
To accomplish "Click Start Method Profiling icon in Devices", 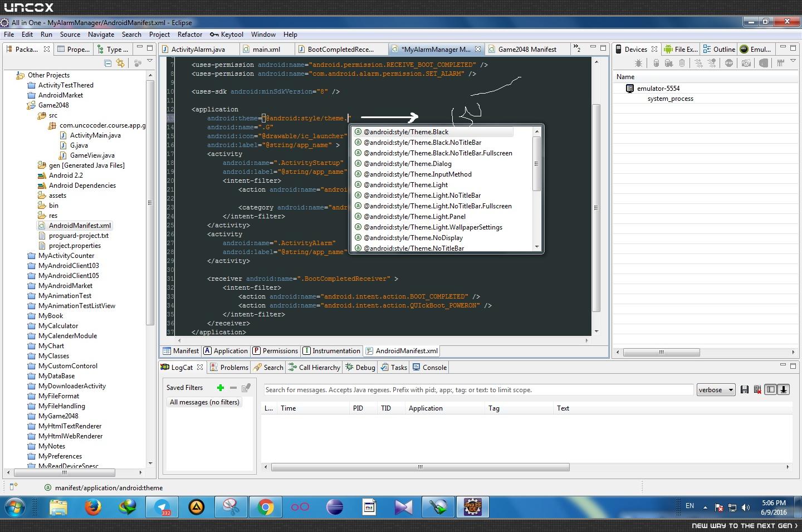I will coord(712,64).
